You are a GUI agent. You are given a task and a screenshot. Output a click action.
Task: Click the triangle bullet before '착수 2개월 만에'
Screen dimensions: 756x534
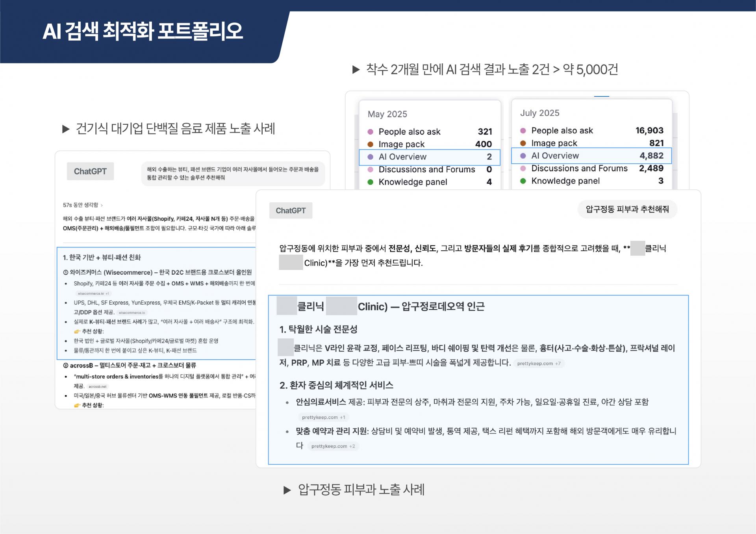[356, 70]
